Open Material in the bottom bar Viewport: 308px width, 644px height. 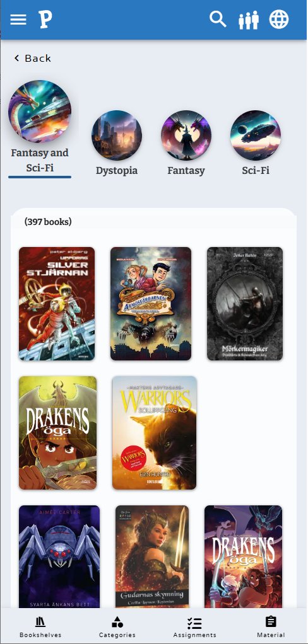click(271, 627)
